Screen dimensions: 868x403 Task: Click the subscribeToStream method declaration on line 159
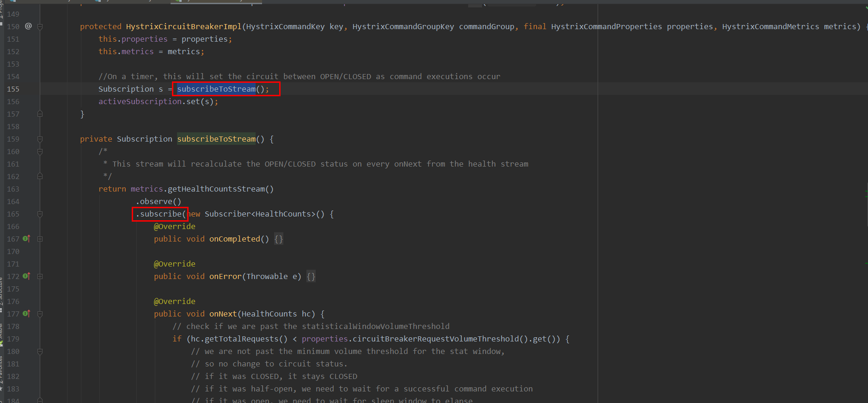(x=216, y=139)
